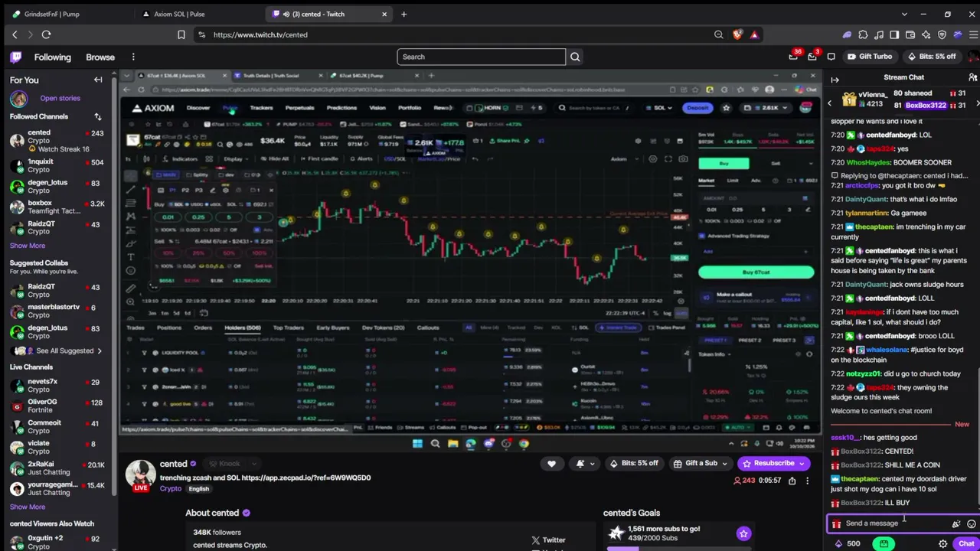
Task: Send message with the Chat button
Action: click(965, 544)
